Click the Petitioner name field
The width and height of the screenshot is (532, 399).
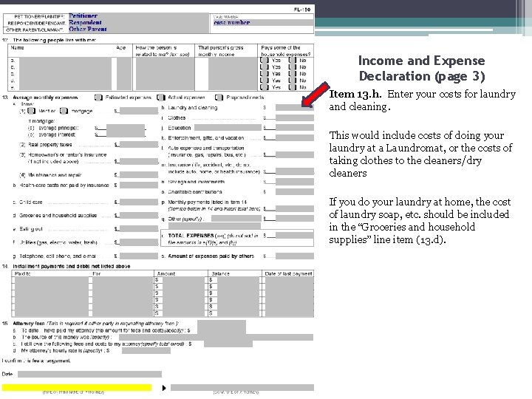coord(138,16)
